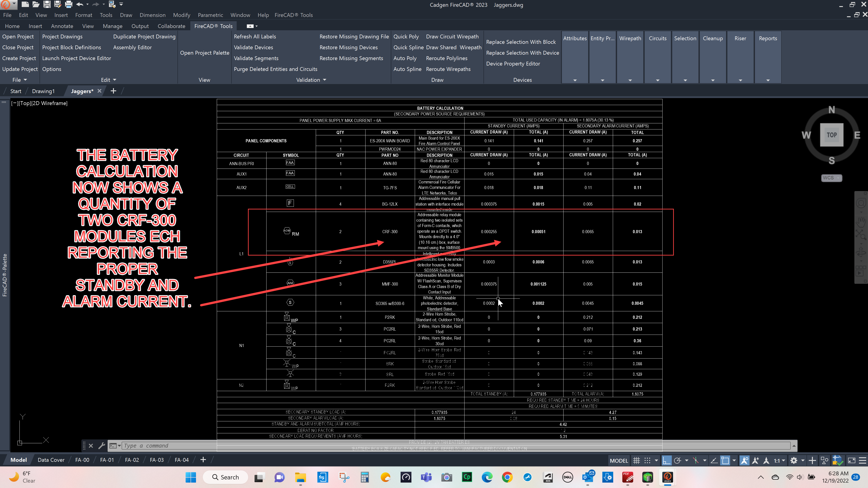Viewport: 868px width, 488px height.
Task: Expand the Circuits panel dropdown
Action: tap(657, 80)
